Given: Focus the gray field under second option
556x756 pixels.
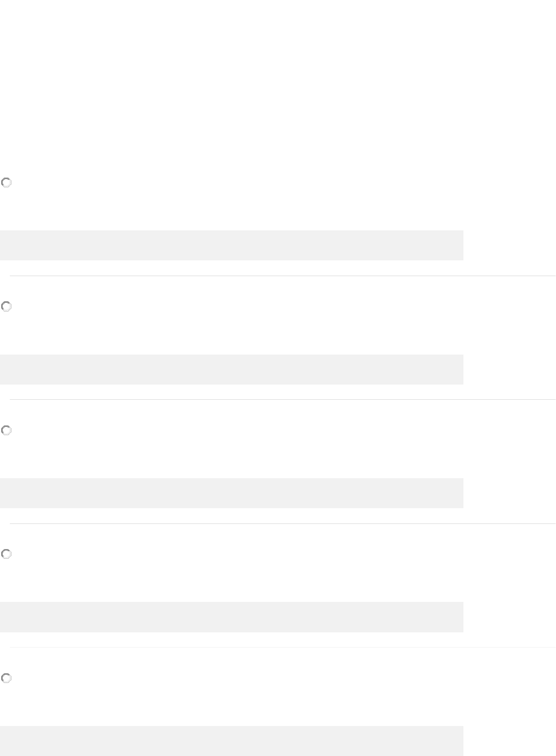Looking at the screenshot, I should coord(231,369).
